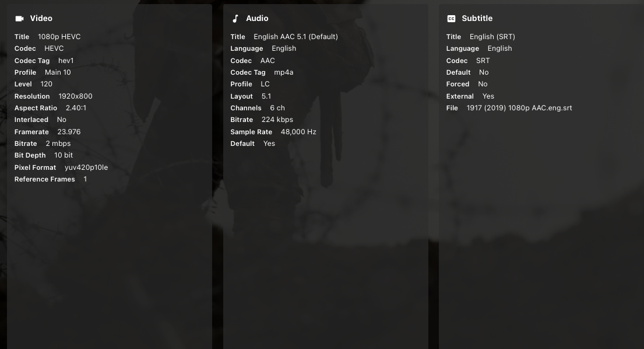
Task: Click the audio music note icon
Action: [235, 19]
